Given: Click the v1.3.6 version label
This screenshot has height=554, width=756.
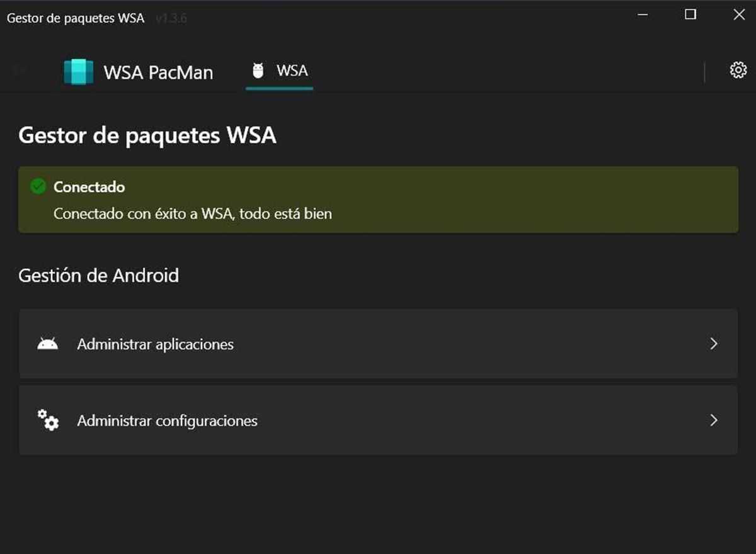Looking at the screenshot, I should [171, 18].
